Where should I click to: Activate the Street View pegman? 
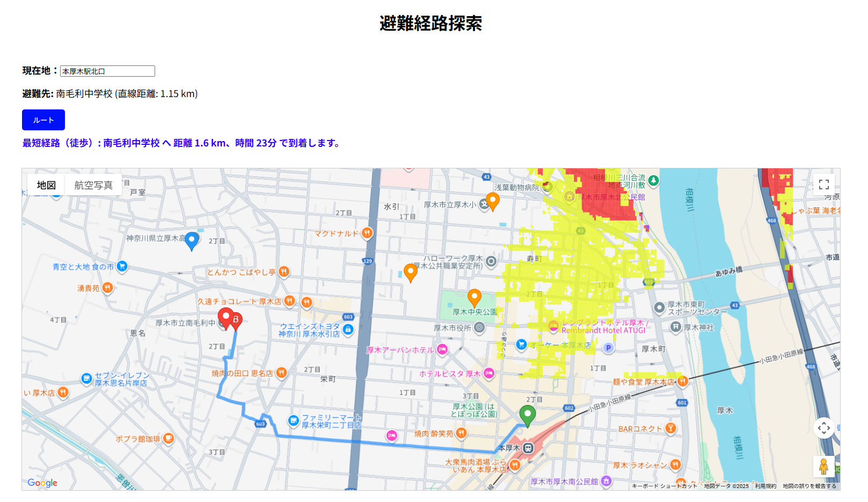825,467
